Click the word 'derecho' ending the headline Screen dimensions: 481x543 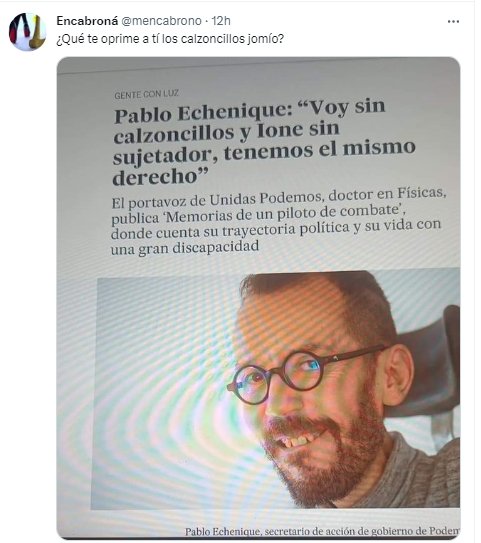[x=155, y=177]
